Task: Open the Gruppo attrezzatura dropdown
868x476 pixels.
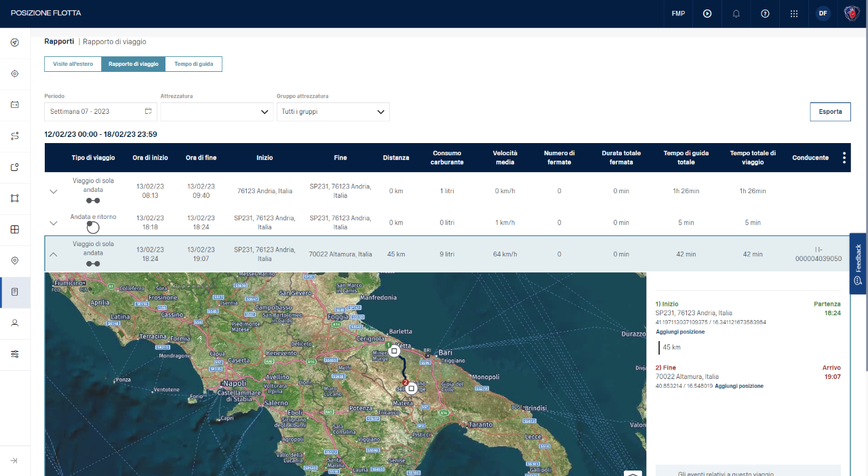Action: 333,112
